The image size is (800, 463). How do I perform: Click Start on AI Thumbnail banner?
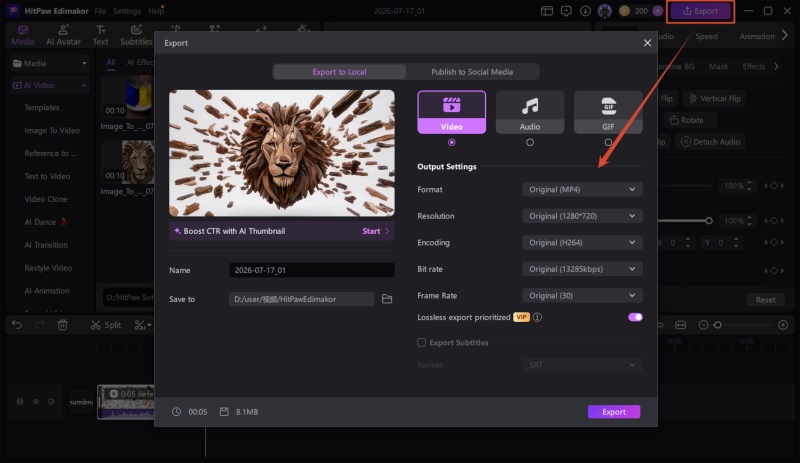click(x=375, y=231)
